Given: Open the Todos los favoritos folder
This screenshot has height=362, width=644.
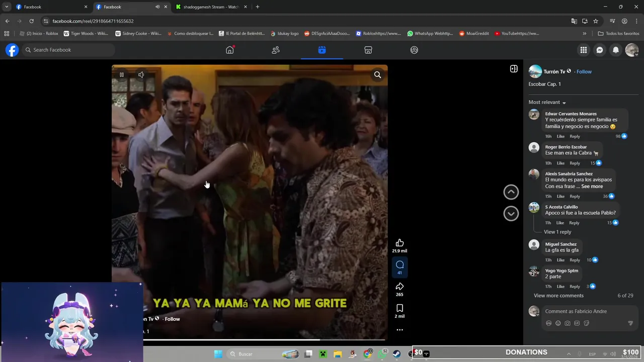Looking at the screenshot, I should [618, 34].
